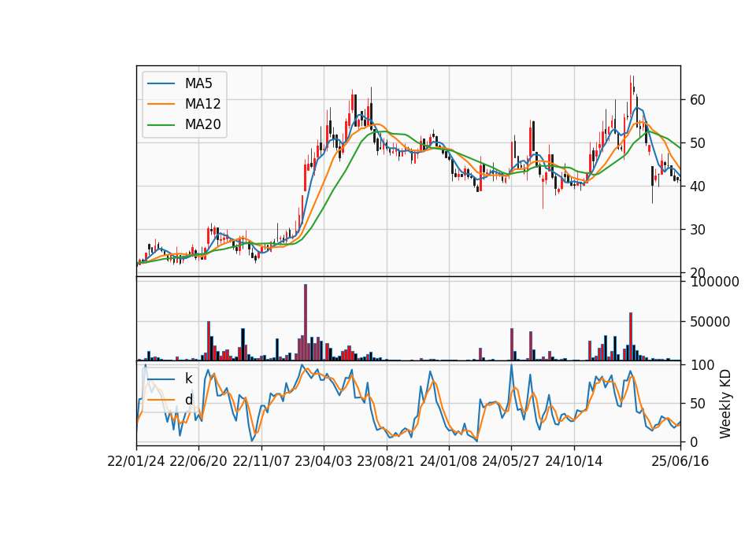Click the d legend label in KD panel

(x=188, y=400)
